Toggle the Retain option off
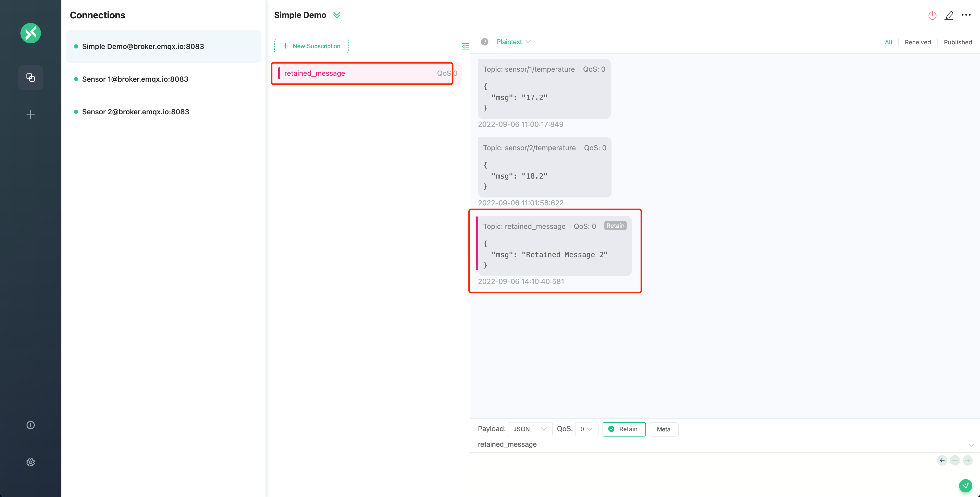980x497 pixels. pyautogui.click(x=624, y=429)
